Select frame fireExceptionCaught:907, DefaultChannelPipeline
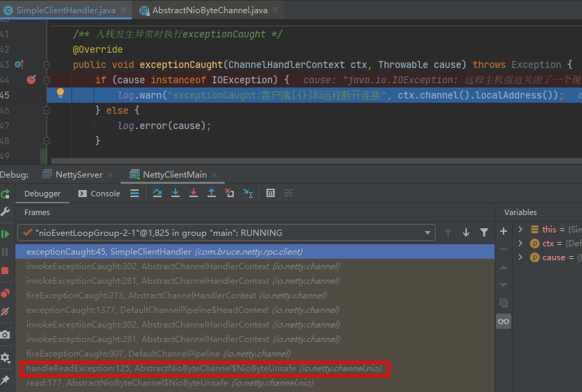This screenshot has width=582, height=392. pyautogui.click(x=255, y=354)
